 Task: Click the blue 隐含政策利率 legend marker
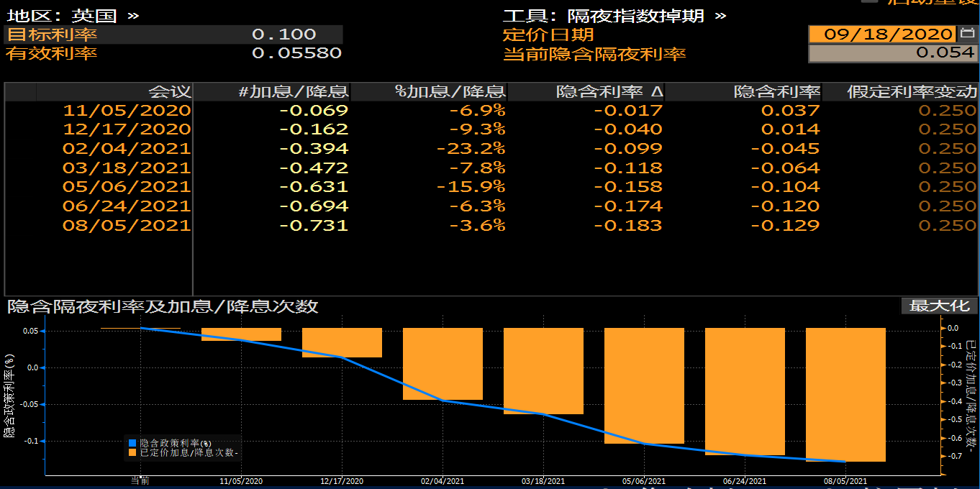point(132,443)
